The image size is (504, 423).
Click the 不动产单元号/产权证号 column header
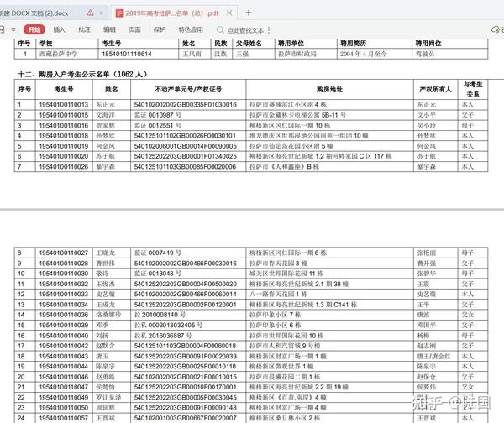[188, 89]
